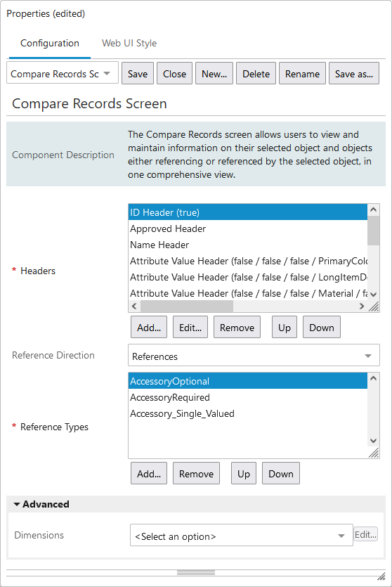392x587 pixels.
Task: Click the Headers list scroll up arrow
Action: click(373, 209)
